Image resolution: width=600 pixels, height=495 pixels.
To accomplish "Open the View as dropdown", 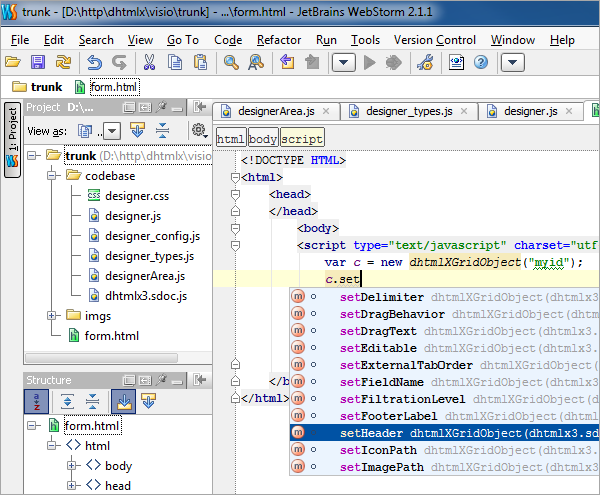I will [x=112, y=131].
